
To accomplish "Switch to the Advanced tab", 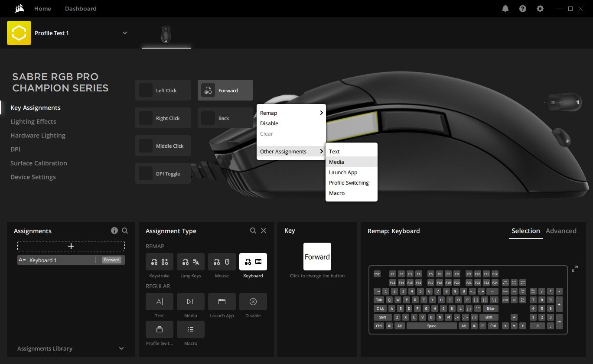I will pos(561,231).
